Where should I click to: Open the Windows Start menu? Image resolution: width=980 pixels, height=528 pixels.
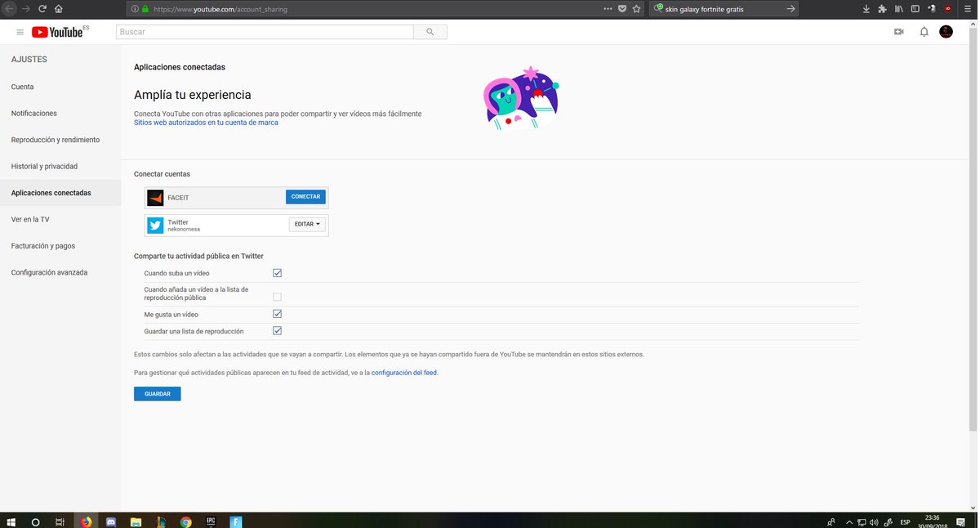11,521
